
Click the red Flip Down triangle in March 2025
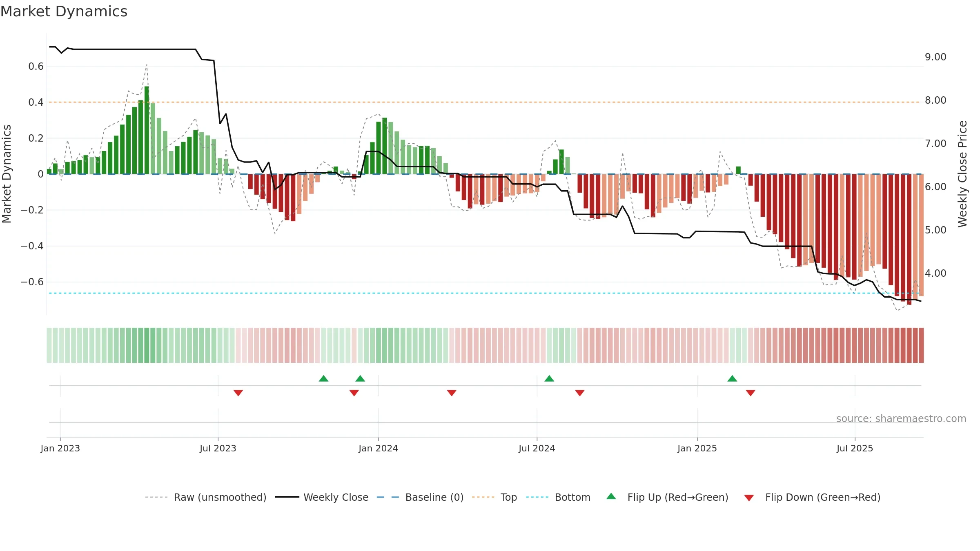[x=751, y=393]
